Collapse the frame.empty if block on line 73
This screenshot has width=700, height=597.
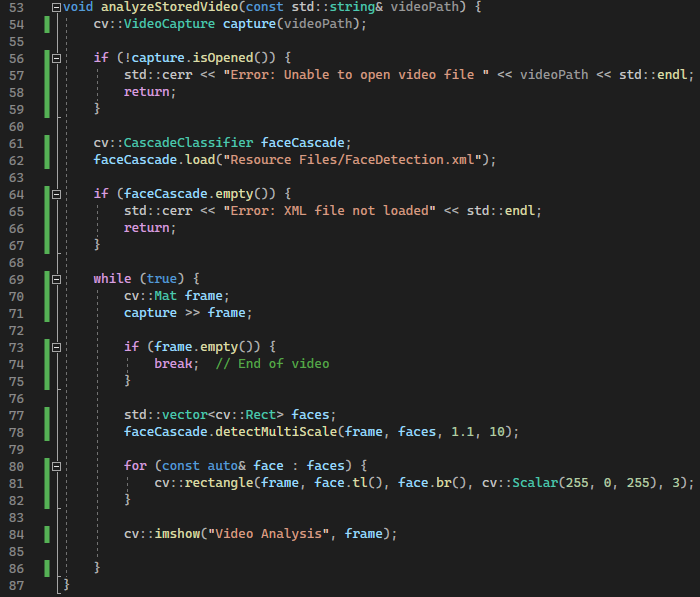[56, 347]
